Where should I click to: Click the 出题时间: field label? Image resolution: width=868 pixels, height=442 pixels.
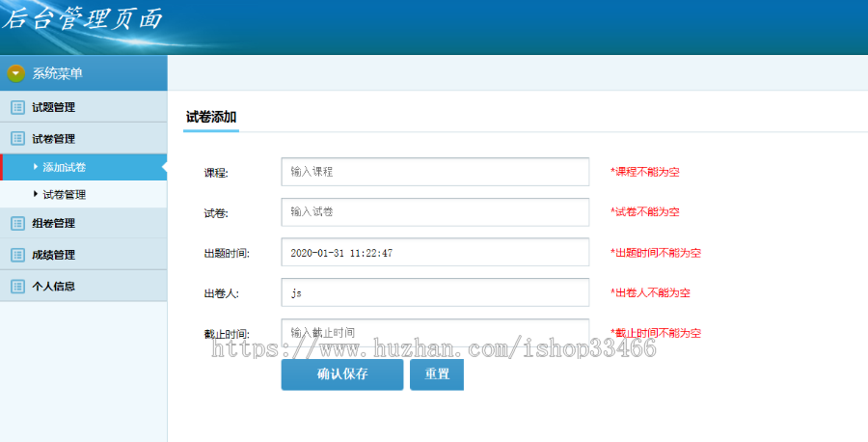pos(227,254)
